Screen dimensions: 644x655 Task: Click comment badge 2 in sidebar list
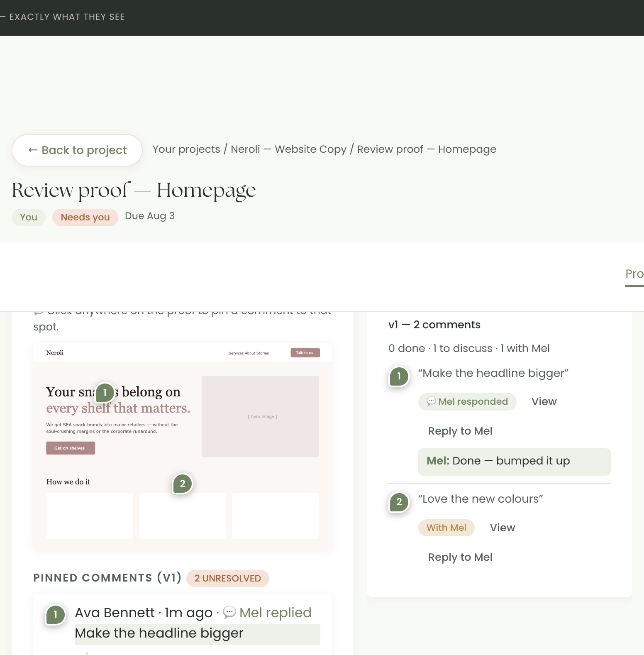pyautogui.click(x=399, y=502)
